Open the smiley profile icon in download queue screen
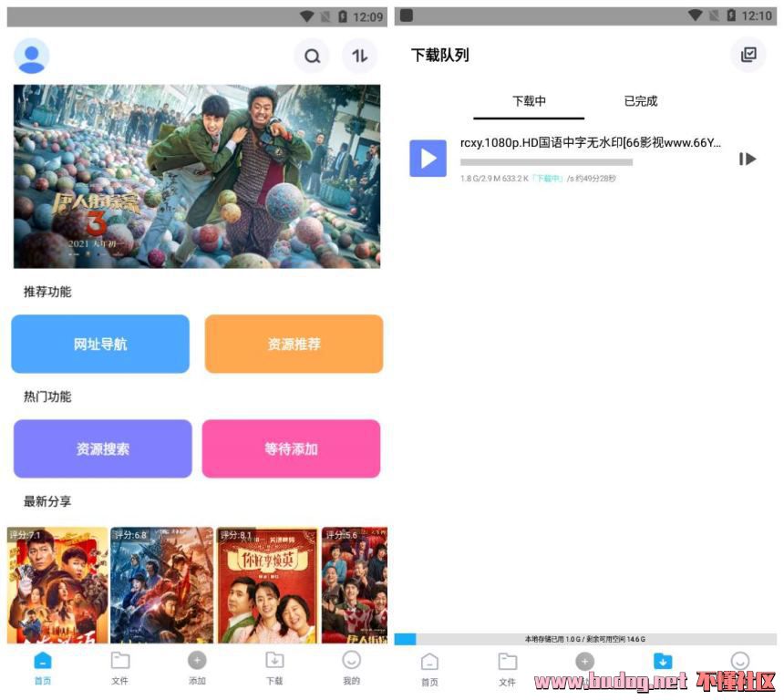The image size is (784, 700). coord(740,661)
